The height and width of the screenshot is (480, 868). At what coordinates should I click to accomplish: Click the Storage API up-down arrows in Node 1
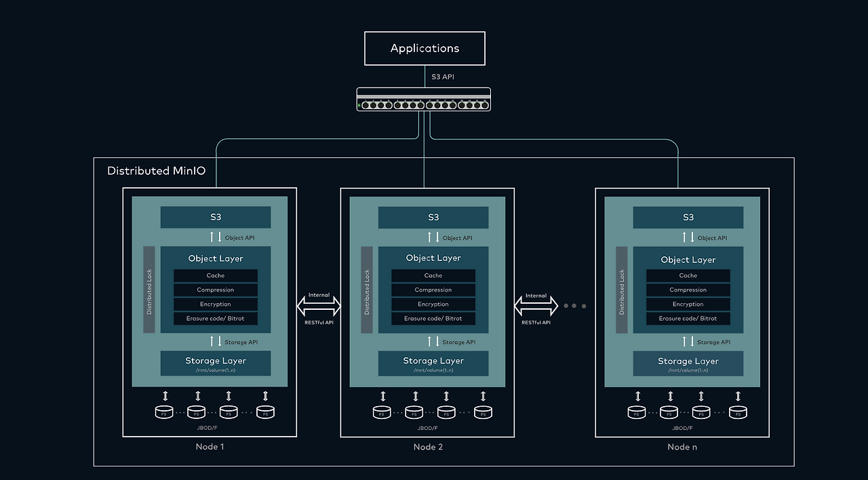click(x=215, y=342)
